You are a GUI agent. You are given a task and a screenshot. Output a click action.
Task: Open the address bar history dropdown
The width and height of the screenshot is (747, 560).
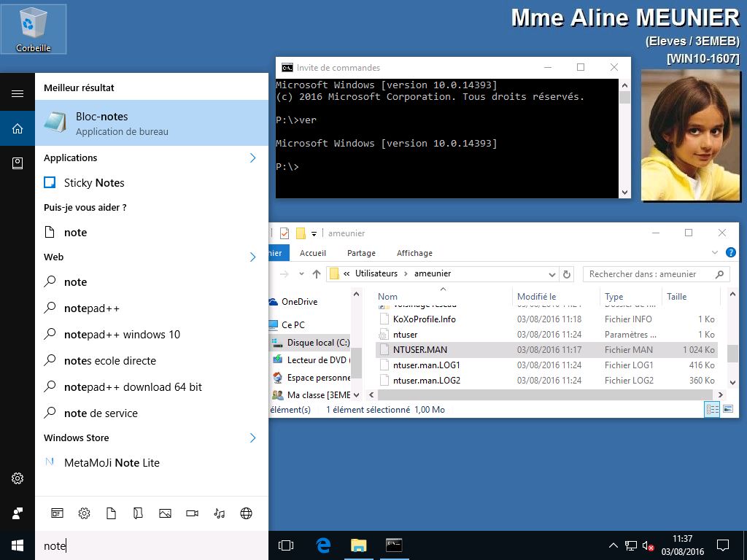click(x=551, y=274)
